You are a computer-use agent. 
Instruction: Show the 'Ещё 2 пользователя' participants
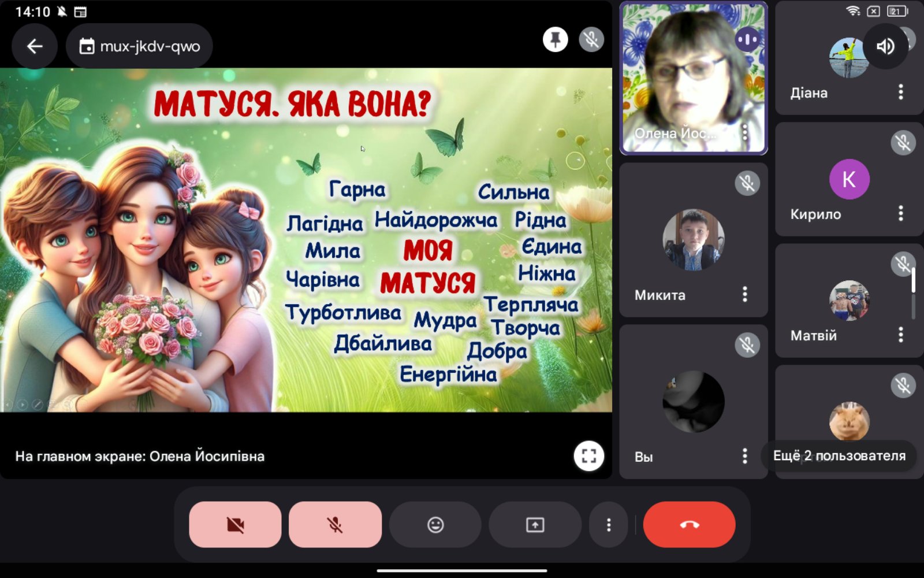coord(839,455)
